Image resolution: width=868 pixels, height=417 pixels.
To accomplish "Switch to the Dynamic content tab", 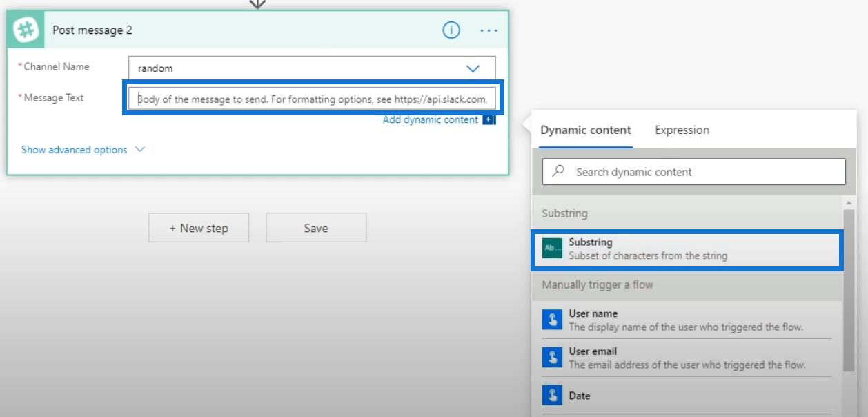I will 586,130.
